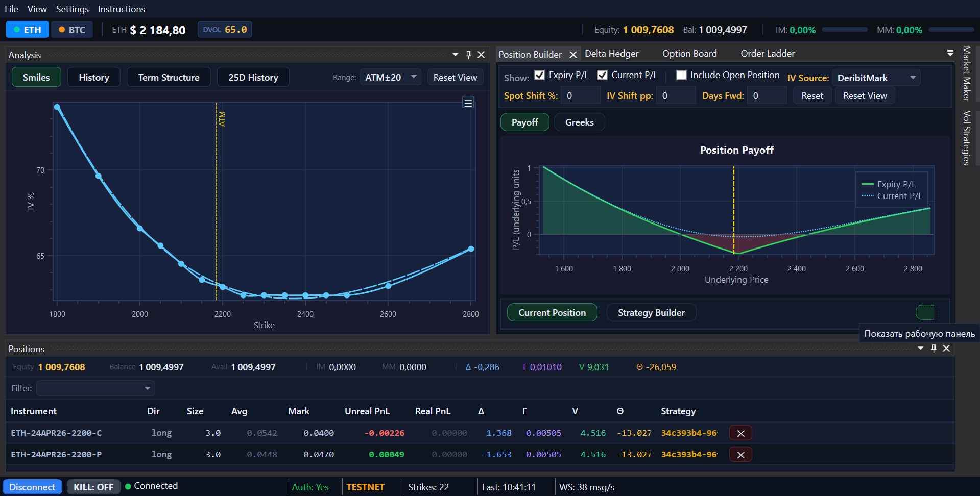Enable Include Open Position checkbox
The image size is (980, 496).
point(681,75)
